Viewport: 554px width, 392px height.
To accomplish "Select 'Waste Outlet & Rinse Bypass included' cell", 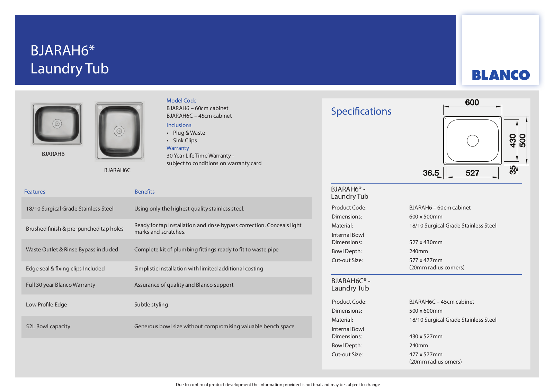I will click(x=72, y=249).
